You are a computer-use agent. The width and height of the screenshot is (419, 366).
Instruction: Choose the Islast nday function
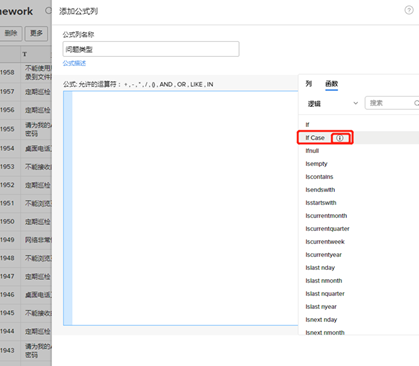pyautogui.click(x=320, y=268)
